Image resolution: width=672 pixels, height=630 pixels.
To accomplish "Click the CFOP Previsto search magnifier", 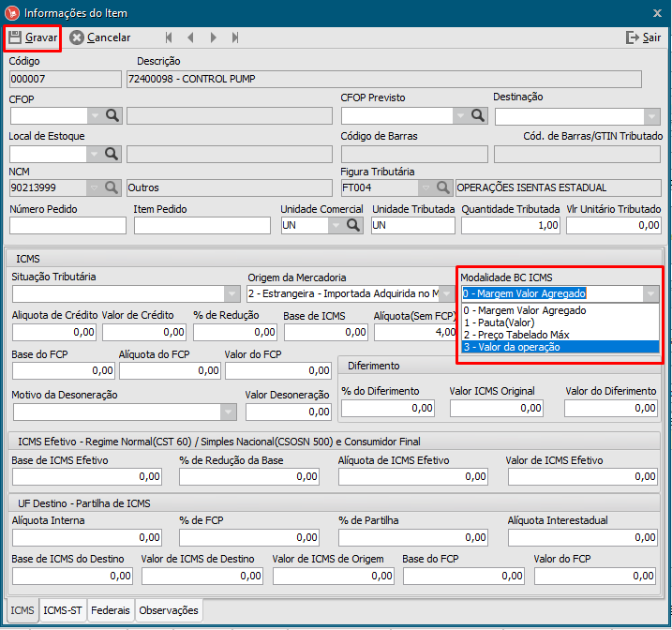I will (x=478, y=115).
